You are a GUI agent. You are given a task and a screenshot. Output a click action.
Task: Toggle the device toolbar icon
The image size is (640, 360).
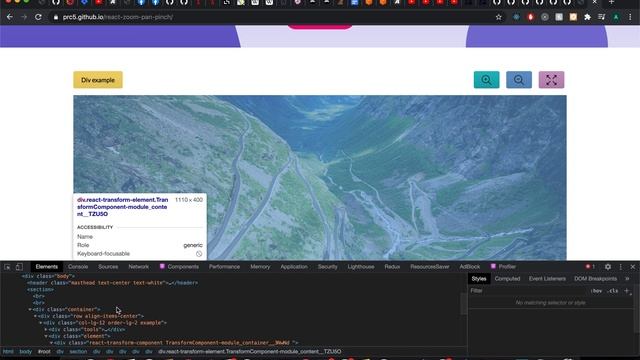19,267
